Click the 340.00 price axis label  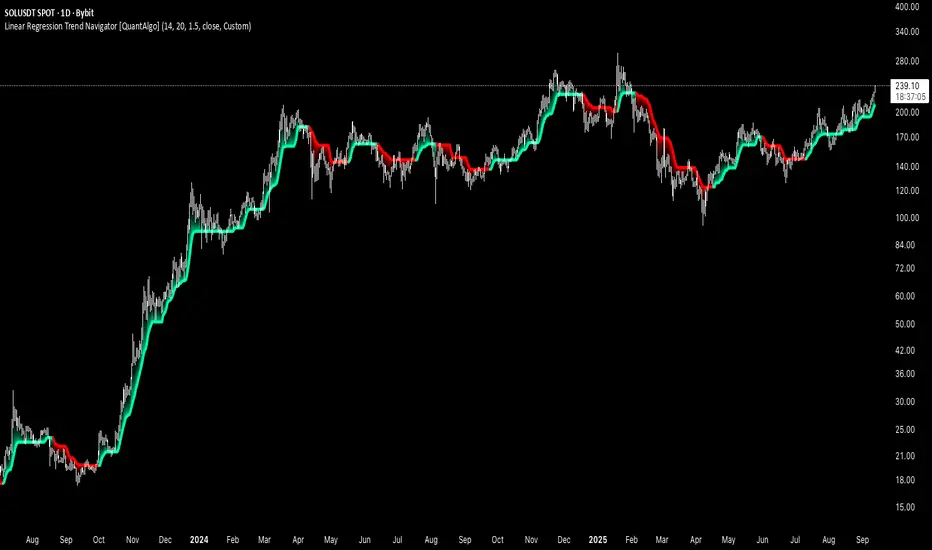pyautogui.click(x=907, y=32)
